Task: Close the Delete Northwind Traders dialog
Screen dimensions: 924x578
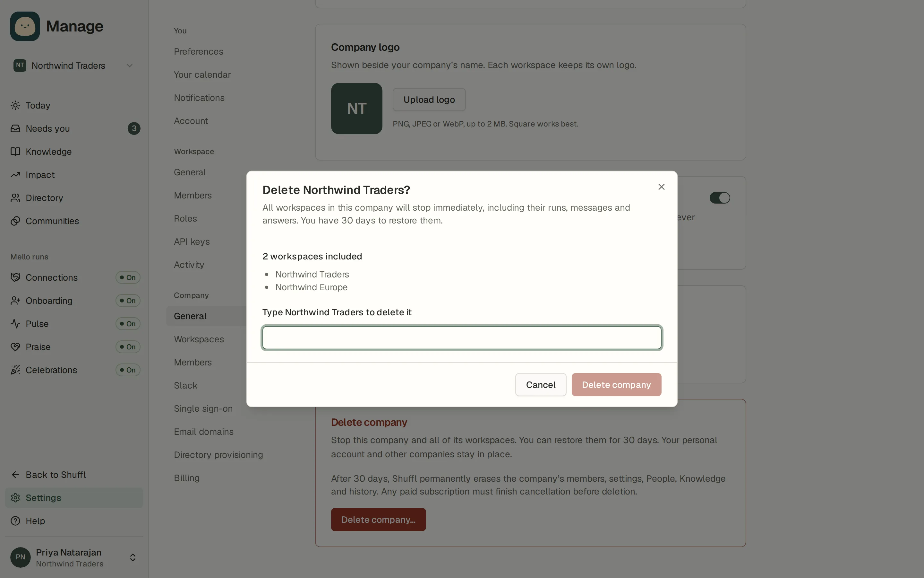Action: (661, 187)
